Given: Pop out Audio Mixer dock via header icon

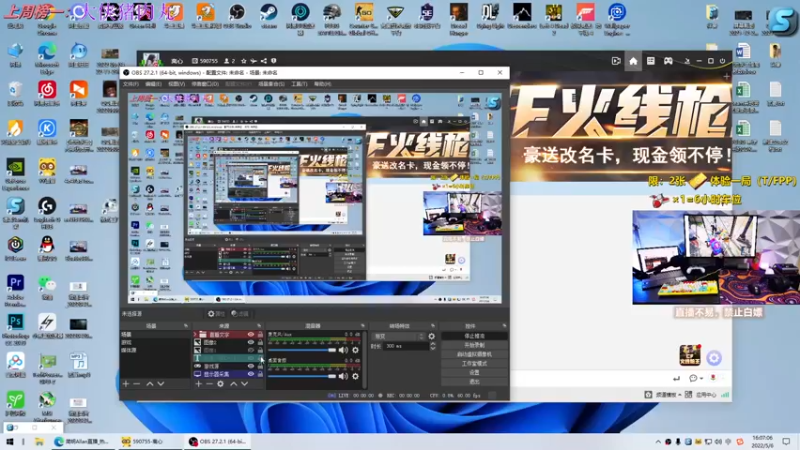Looking at the screenshot, I should pyautogui.click(x=363, y=326).
